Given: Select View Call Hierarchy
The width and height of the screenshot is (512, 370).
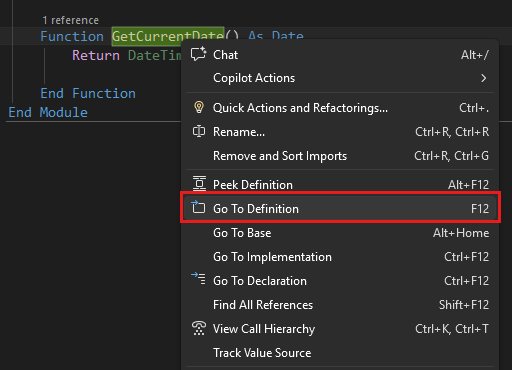Looking at the screenshot, I should click(340, 329).
